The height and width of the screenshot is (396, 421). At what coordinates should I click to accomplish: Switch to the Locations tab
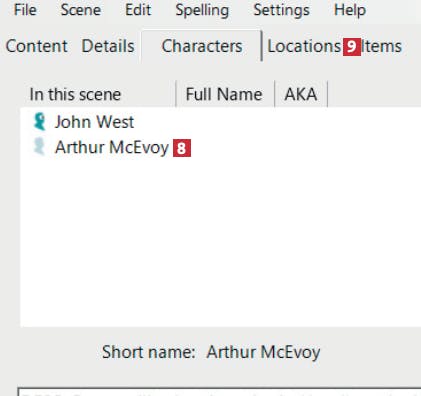click(304, 46)
